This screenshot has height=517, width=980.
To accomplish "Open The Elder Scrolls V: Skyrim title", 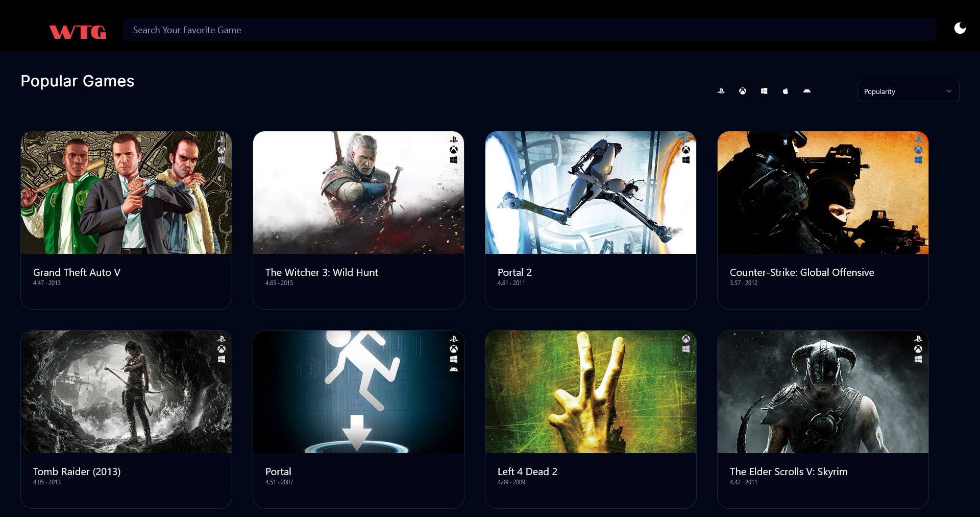I will 789,472.
